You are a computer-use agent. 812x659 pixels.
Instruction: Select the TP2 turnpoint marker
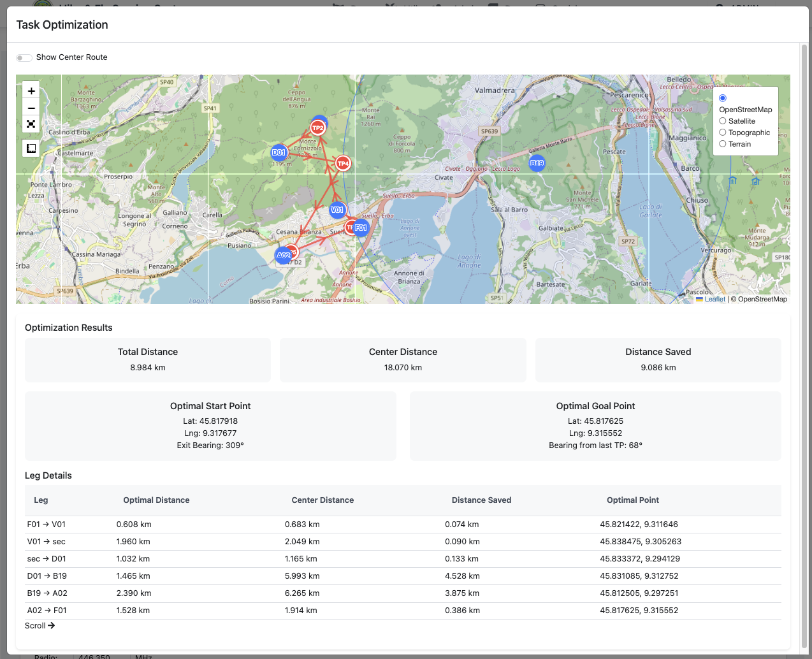[317, 128]
